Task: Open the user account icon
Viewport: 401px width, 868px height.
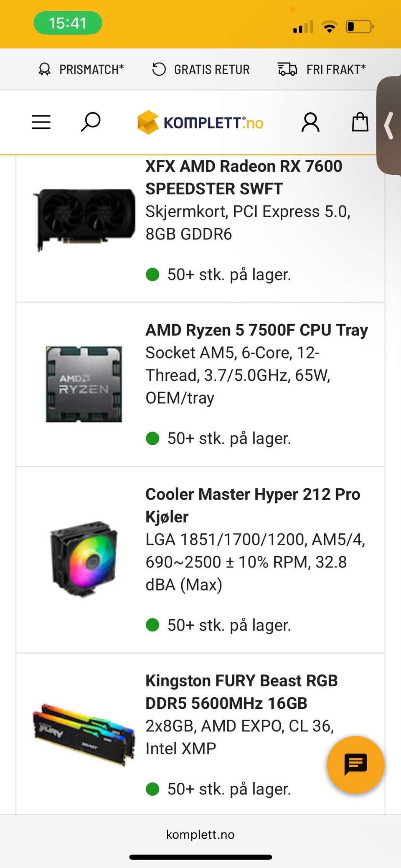Action: tap(310, 122)
